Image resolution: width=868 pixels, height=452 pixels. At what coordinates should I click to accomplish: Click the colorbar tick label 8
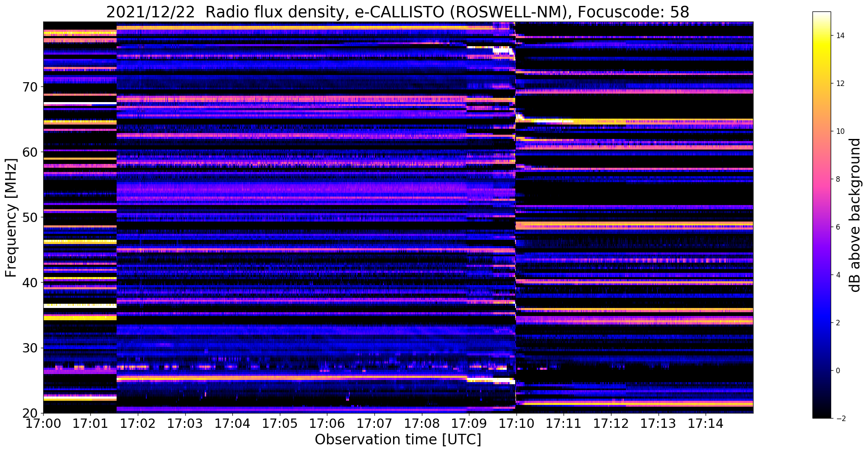[838, 179]
